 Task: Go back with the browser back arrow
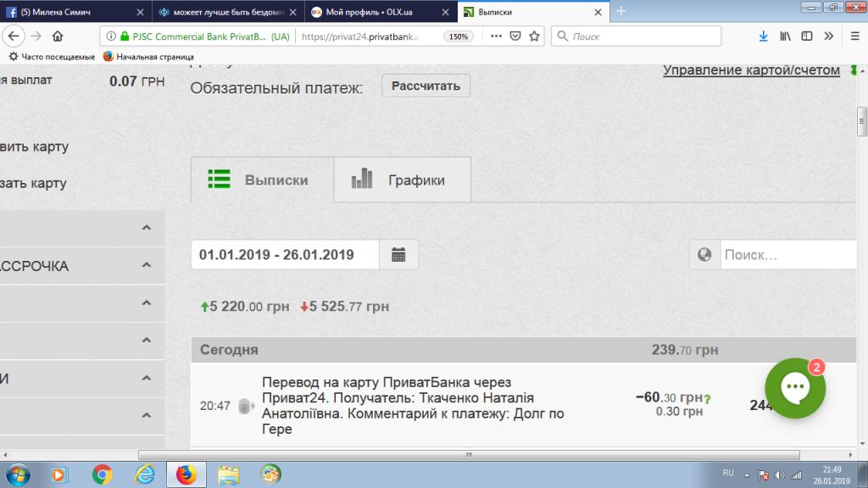[14, 36]
